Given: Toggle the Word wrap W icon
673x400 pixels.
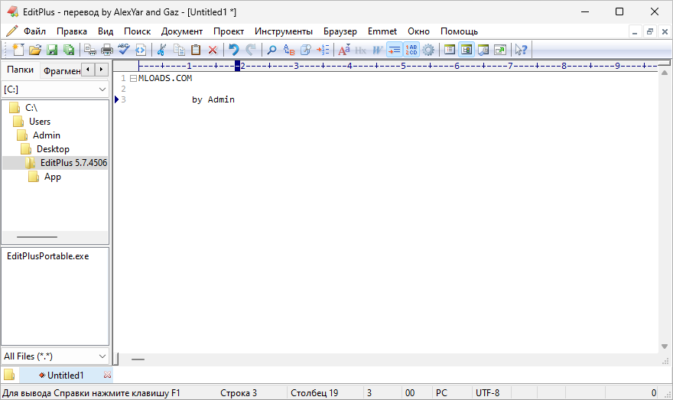Looking at the screenshot, I should click(x=377, y=50).
